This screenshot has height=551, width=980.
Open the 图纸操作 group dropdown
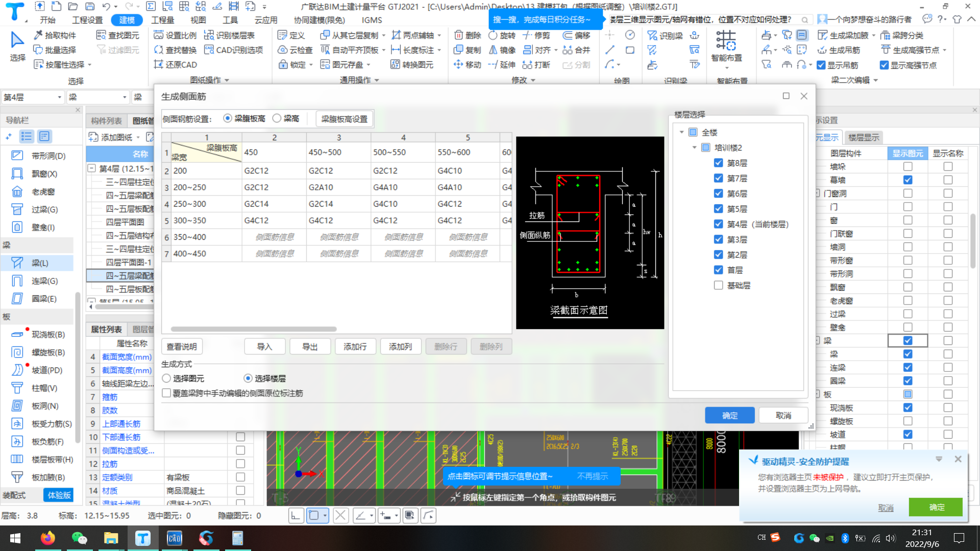pos(227,81)
